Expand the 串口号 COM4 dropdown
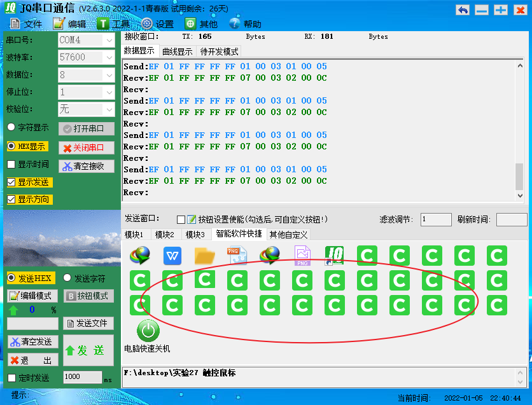 tap(109, 40)
